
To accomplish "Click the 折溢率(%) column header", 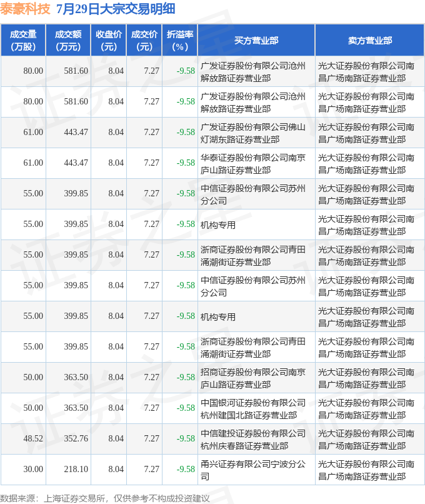I will click(x=180, y=41).
